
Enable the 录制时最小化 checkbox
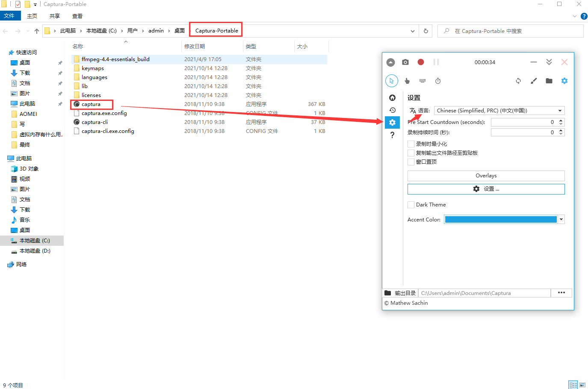[x=411, y=144]
